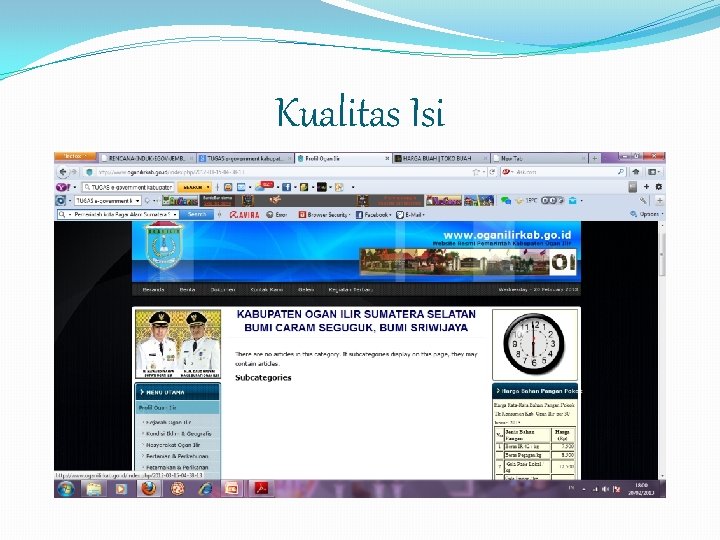This screenshot has width=720, height=540.
Task: Switch to the New Tab tab
Action: tap(539, 158)
